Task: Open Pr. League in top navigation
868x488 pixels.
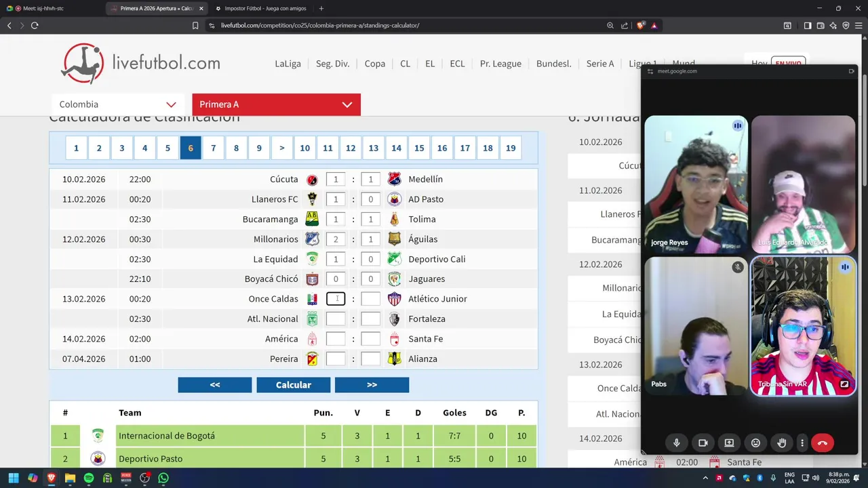Action: (x=500, y=64)
